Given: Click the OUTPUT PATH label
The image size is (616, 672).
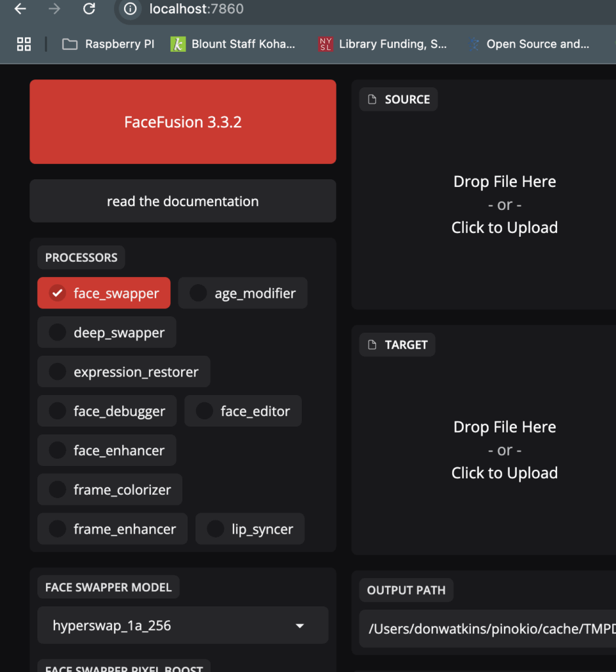Looking at the screenshot, I should 406,590.
